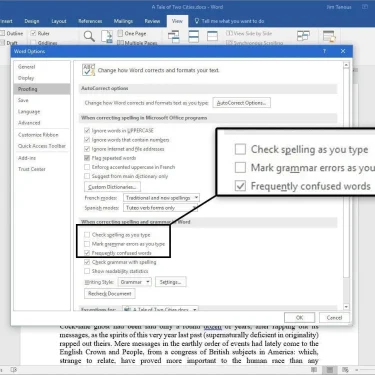Open the Mailings ribbon tab

[123, 21]
